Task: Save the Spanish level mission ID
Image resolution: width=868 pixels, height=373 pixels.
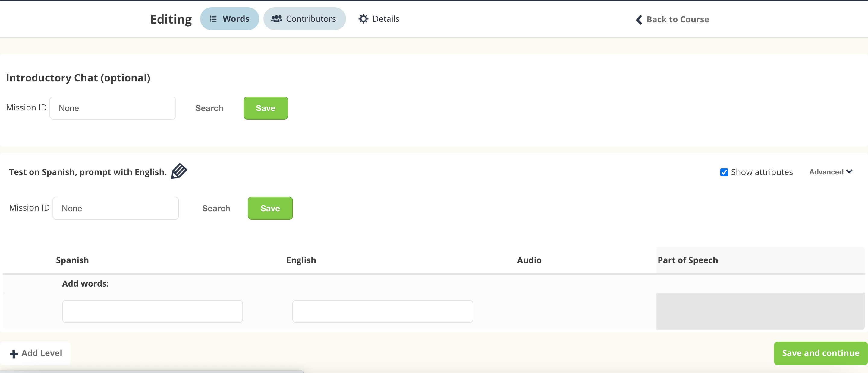Action: pos(270,209)
